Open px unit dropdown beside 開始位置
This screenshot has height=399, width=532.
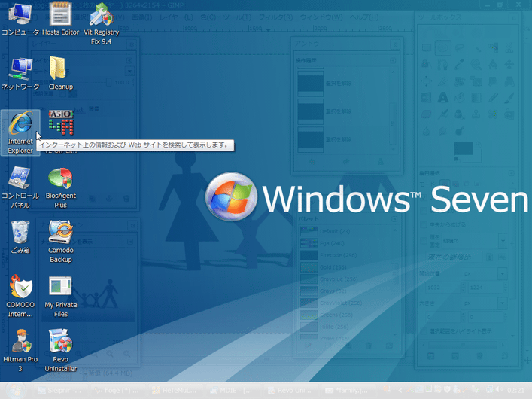[x=484, y=273]
